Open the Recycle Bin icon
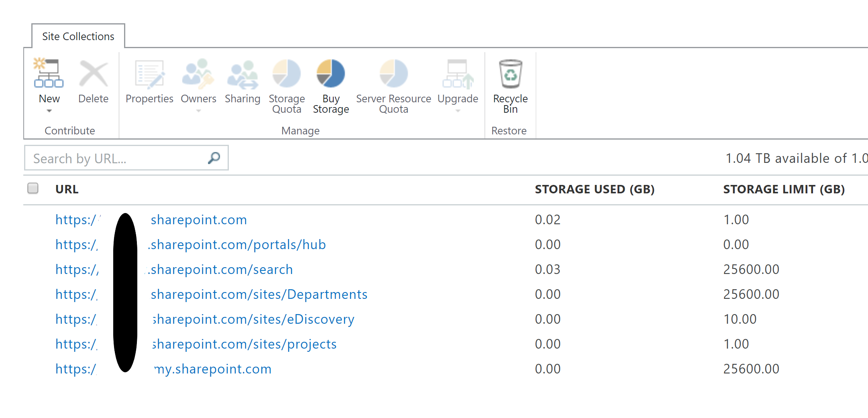868x418 pixels. tap(510, 74)
